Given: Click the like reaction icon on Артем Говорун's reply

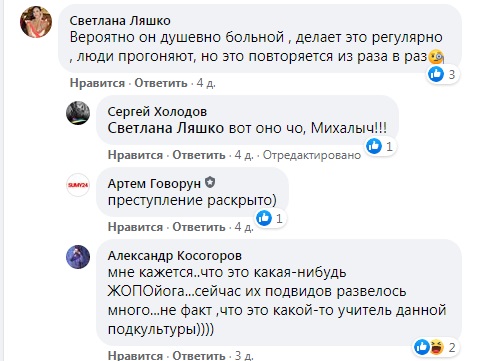Looking at the screenshot, I should [264, 218].
